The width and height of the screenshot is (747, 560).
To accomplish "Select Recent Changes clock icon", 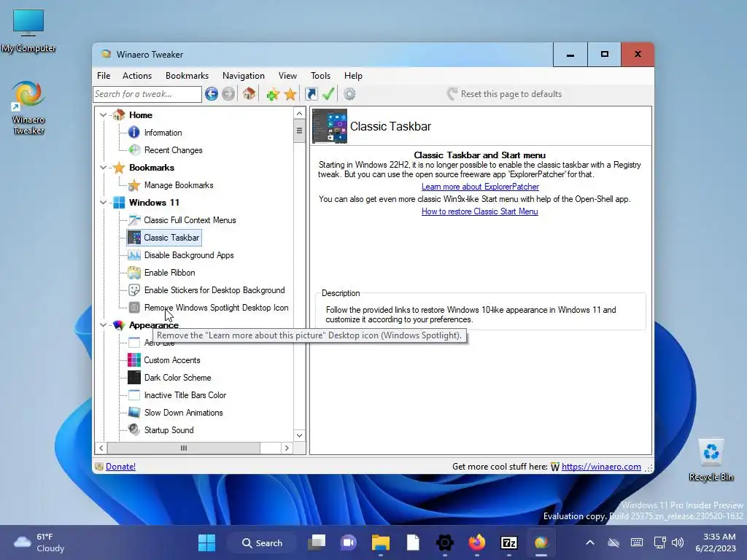I will pos(135,150).
